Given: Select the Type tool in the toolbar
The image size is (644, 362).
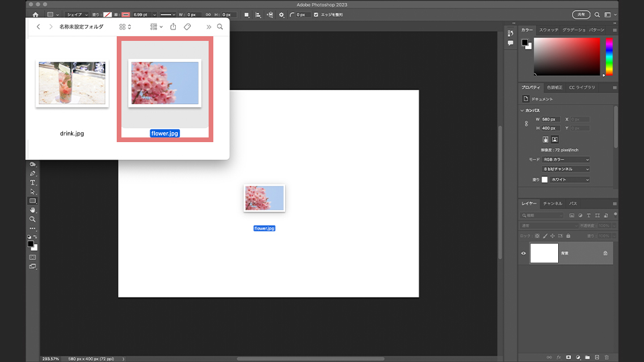Looking at the screenshot, I should click(x=32, y=182).
